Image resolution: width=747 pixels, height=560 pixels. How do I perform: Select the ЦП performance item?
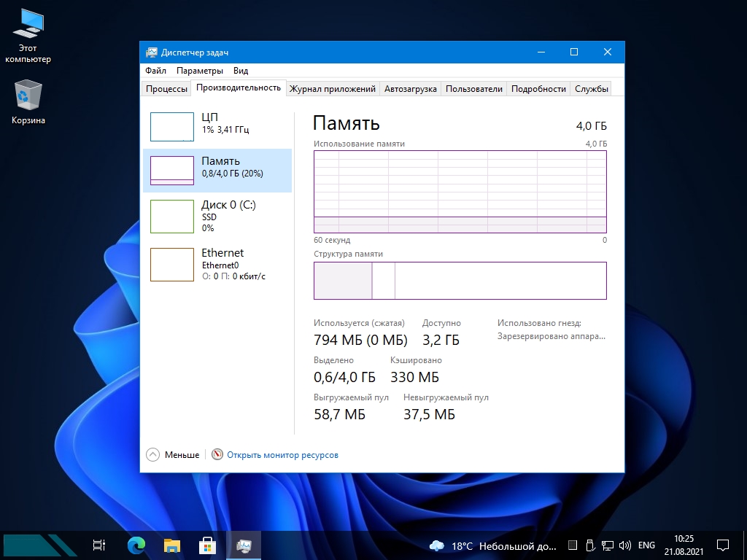[x=217, y=127]
